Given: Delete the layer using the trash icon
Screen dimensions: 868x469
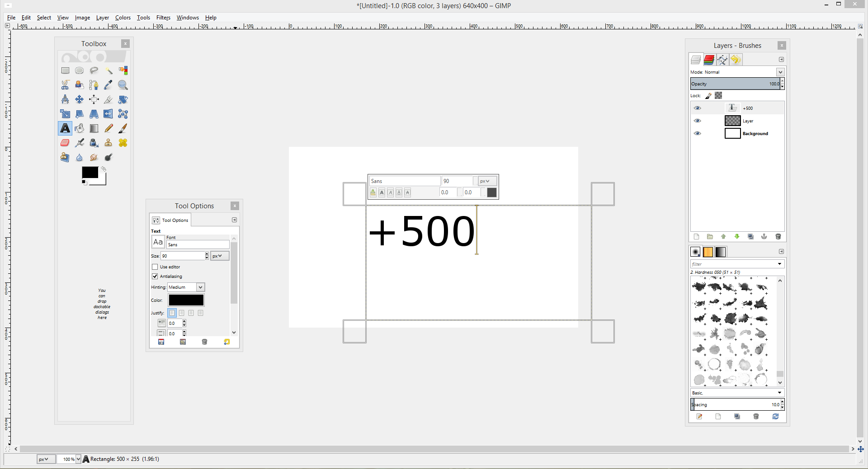Looking at the screenshot, I should 778,237.
